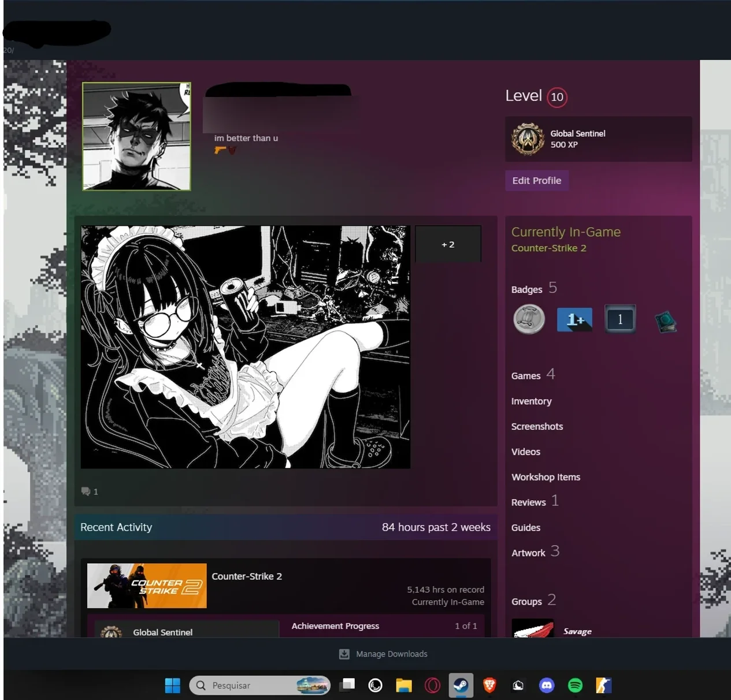
Task: View the Artwork 3 link
Action: (535, 552)
